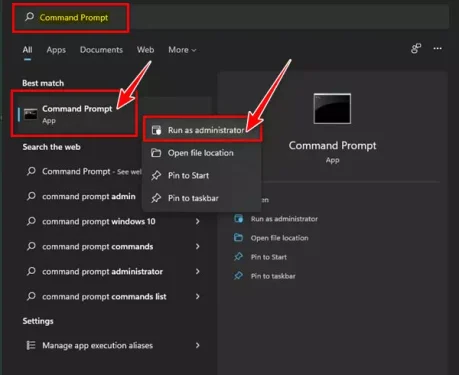This screenshot has height=375, width=459.
Task: Expand arrow for command prompt administrator
Action: click(198, 271)
